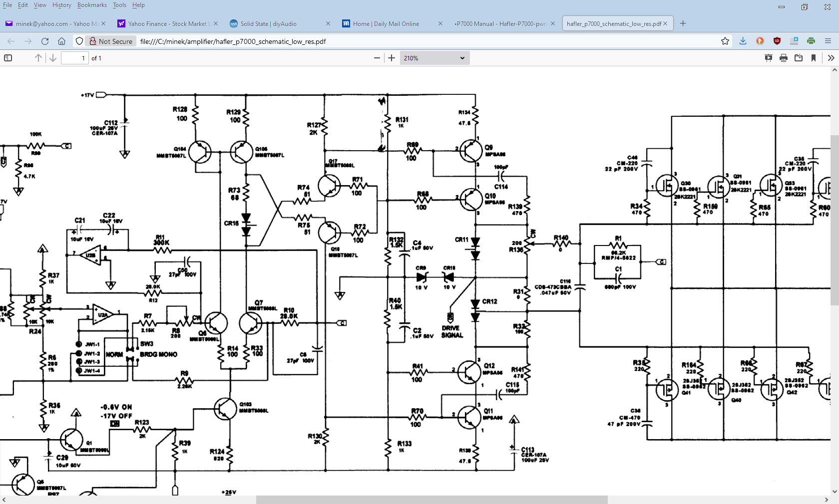
Task: Reload the current page
Action: pyautogui.click(x=45, y=41)
